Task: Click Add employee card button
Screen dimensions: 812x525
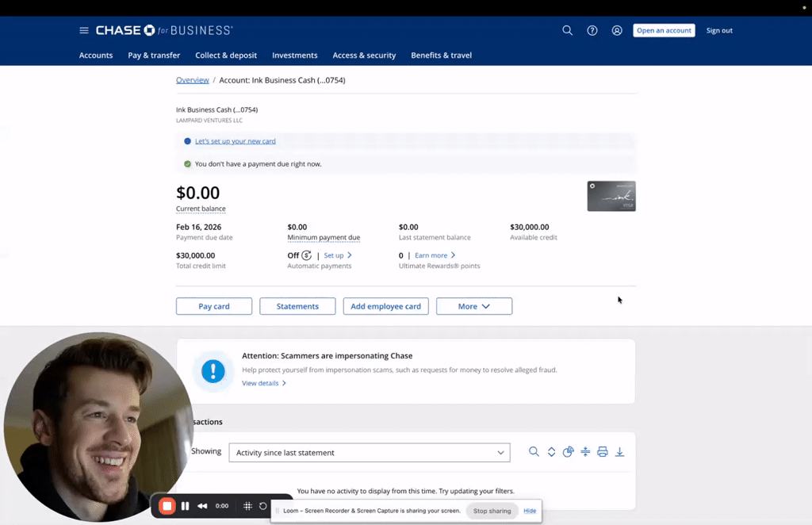Action: click(x=386, y=306)
